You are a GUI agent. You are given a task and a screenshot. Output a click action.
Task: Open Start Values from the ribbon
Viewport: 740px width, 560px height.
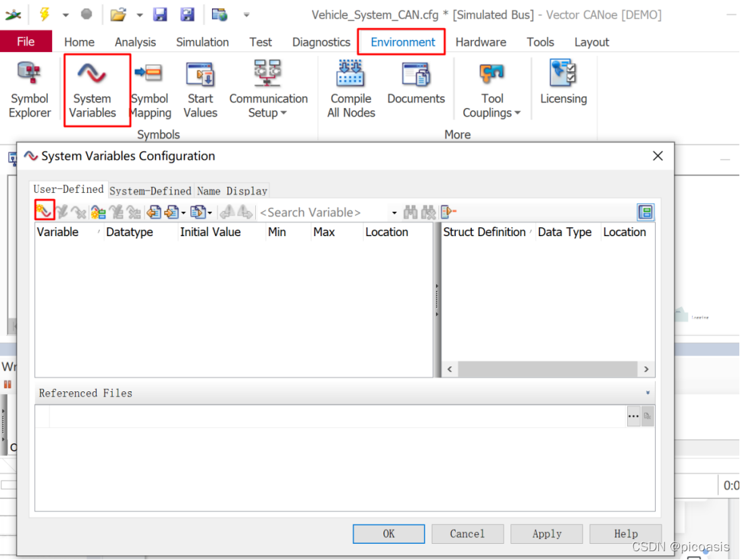tap(200, 90)
